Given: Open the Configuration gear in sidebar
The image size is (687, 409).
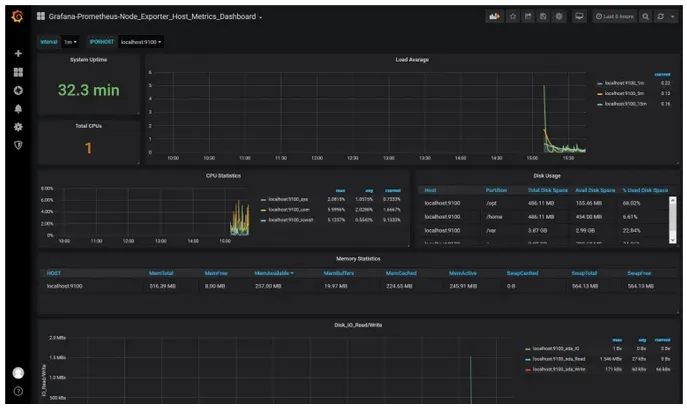Looking at the screenshot, I should point(18,127).
